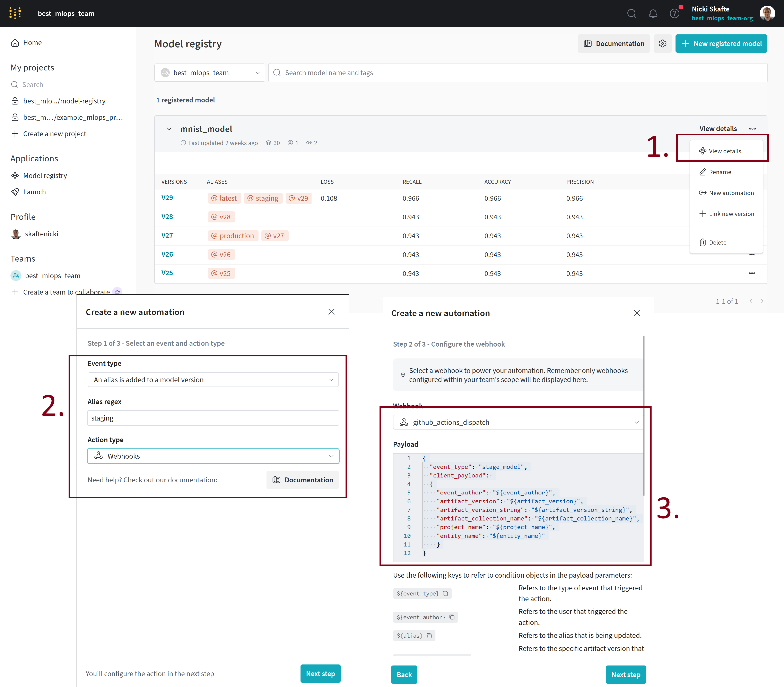The image size is (784, 687).
Task: Open the V29 version link
Action: click(167, 198)
